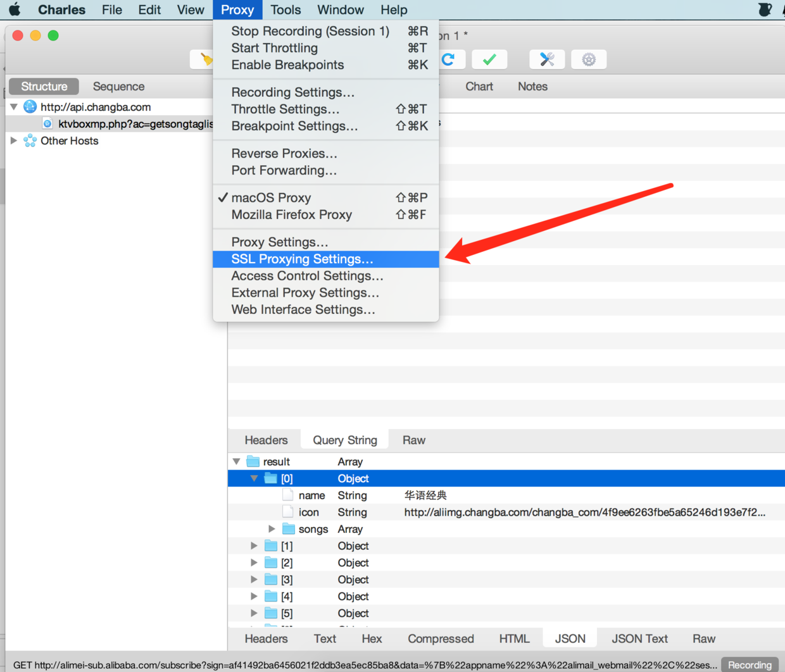
Task: Toggle Enable Breakpoints in Proxy menu
Action: pos(325,65)
